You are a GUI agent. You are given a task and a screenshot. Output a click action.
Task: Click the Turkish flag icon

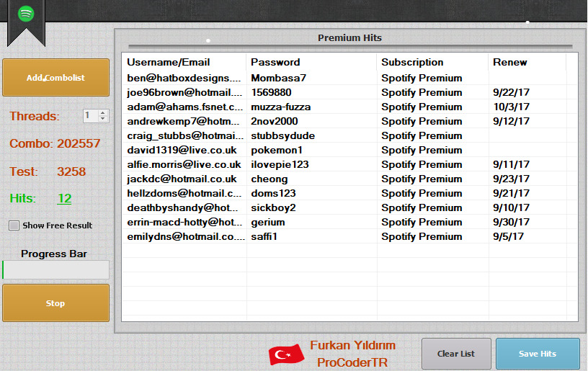[x=286, y=354]
